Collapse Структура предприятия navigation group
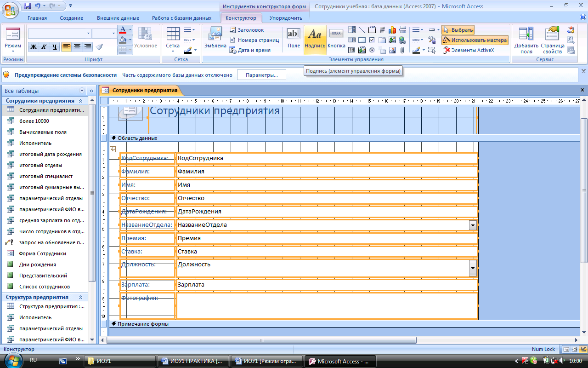 (x=81, y=297)
